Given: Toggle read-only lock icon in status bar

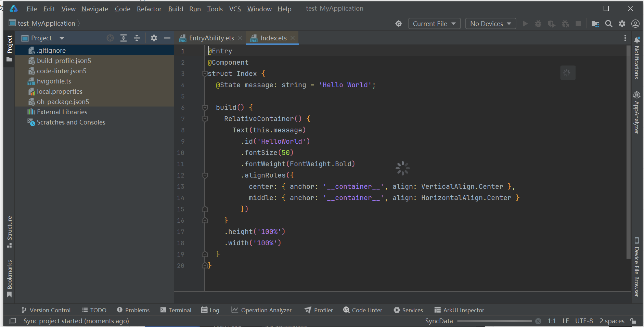Looking at the screenshot, I should (x=633, y=321).
